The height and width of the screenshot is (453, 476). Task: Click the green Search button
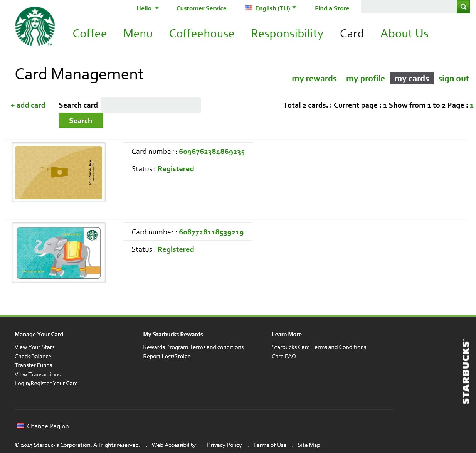81,120
